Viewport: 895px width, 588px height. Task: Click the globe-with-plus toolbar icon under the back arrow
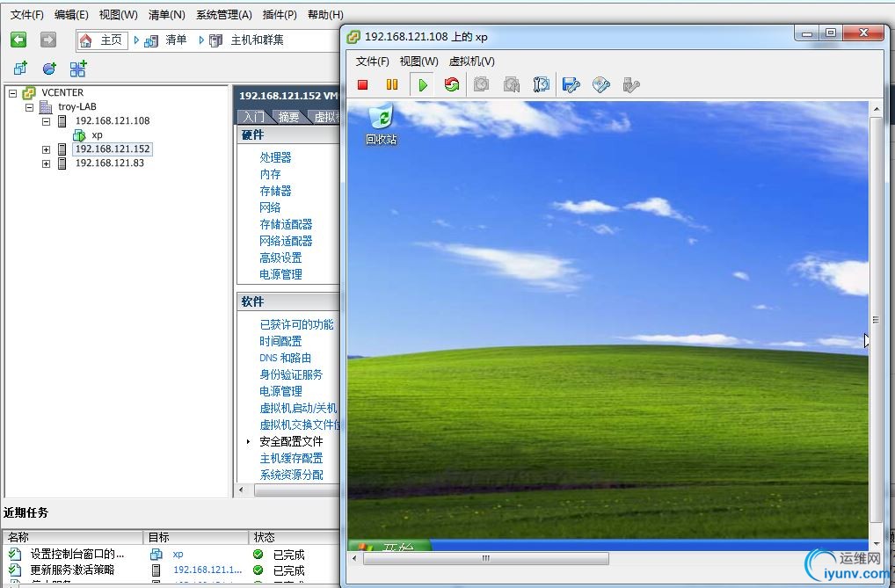click(x=49, y=69)
